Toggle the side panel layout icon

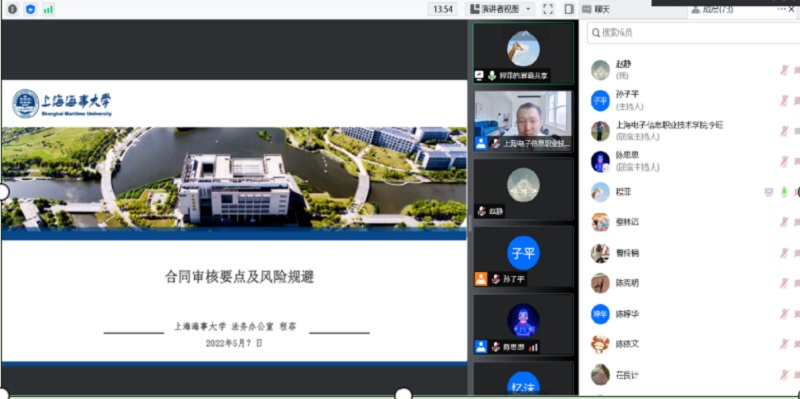click(x=569, y=9)
